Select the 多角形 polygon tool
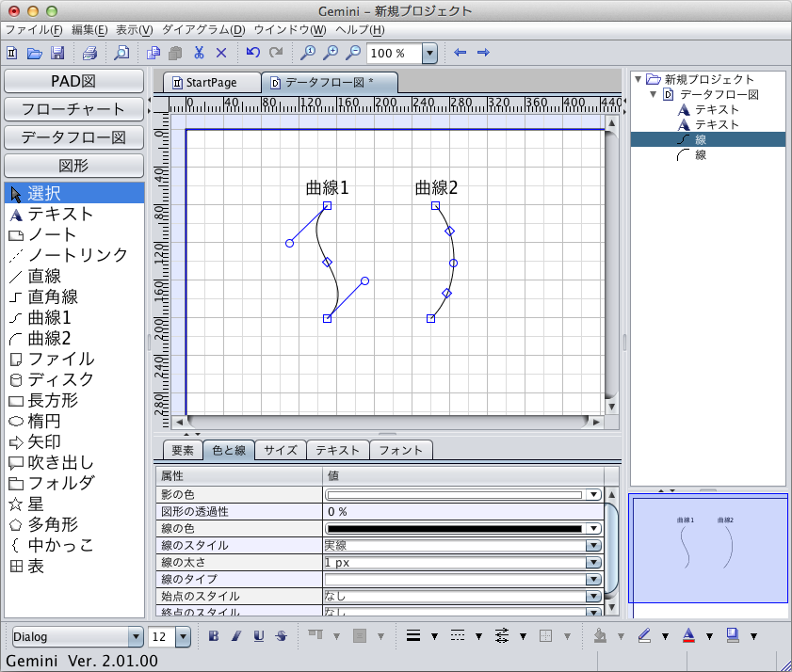The image size is (792, 672). click(x=74, y=524)
